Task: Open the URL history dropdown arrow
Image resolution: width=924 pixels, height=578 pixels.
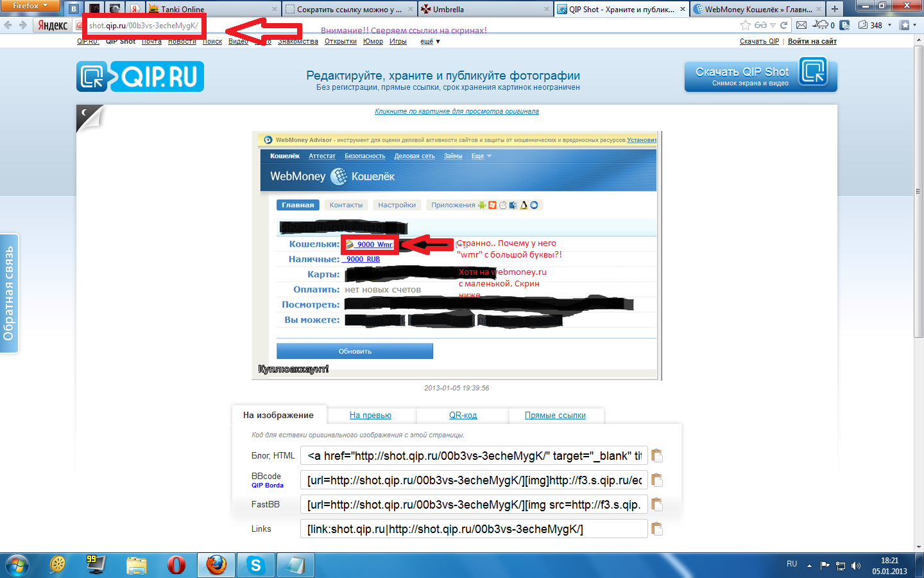Action: pyautogui.click(x=773, y=25)
